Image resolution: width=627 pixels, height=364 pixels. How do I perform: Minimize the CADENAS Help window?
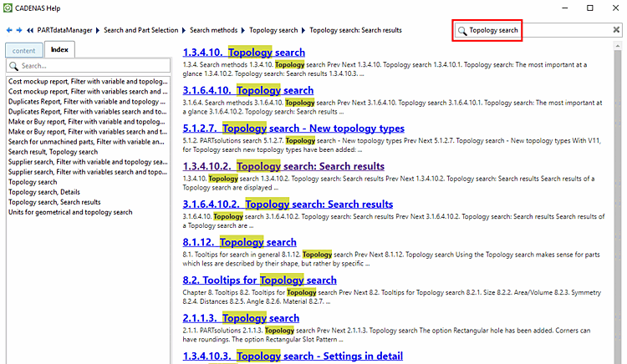click(564, 8)
